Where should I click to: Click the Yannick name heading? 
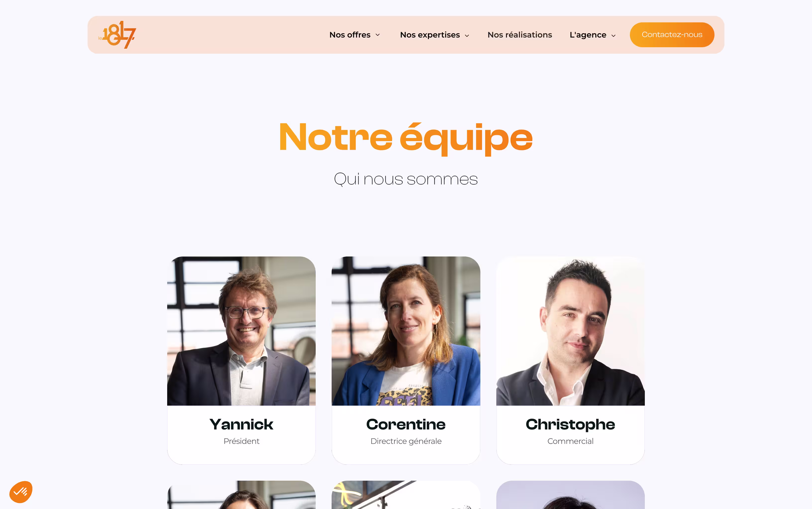tap(241, 424)
